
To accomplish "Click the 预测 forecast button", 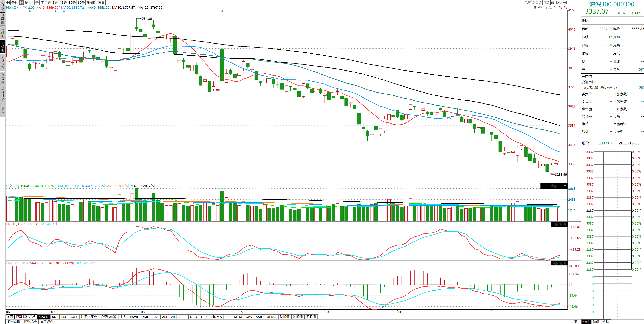I will point(559,3).
